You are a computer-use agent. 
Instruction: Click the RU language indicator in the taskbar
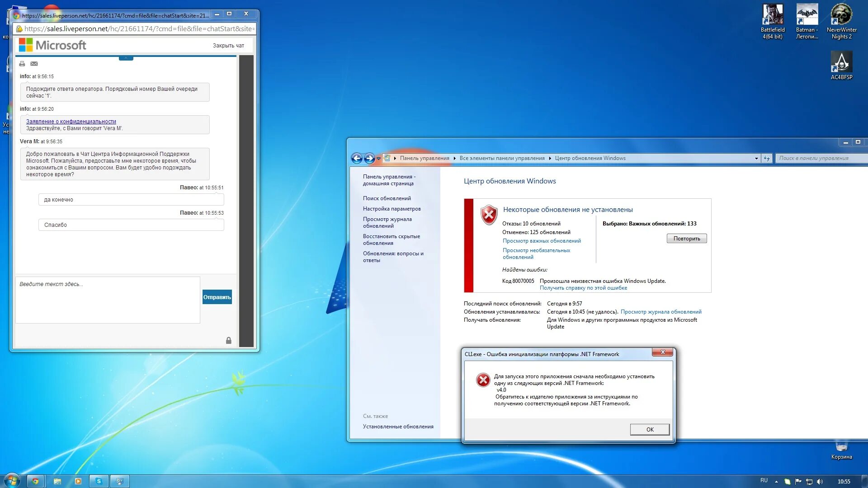coord(765,480)
